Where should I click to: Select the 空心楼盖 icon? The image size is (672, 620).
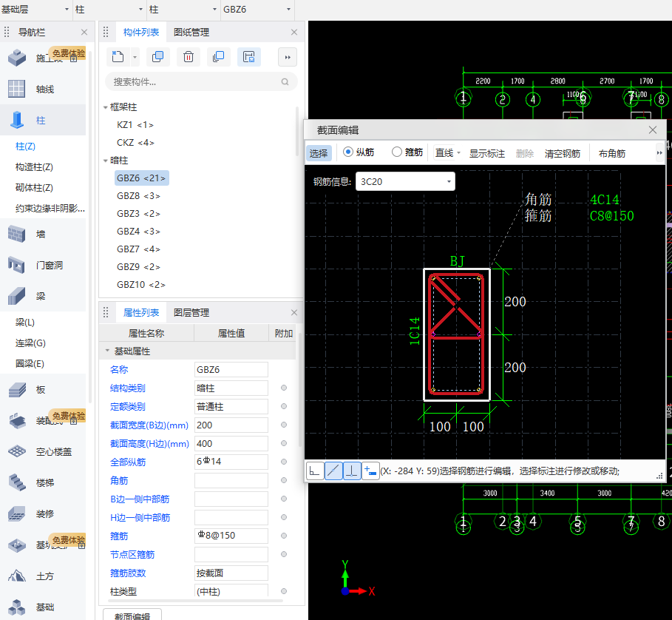click(17, 451)
